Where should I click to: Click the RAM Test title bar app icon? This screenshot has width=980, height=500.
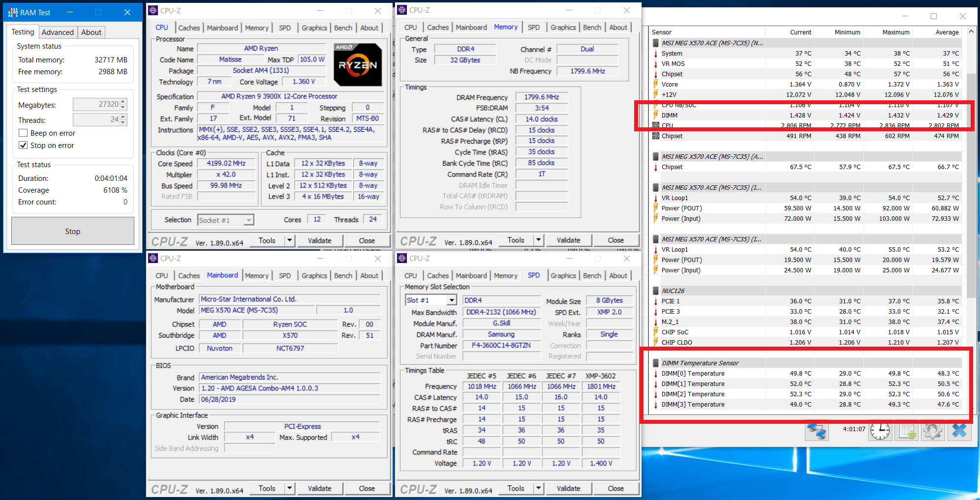coord(12,12)
